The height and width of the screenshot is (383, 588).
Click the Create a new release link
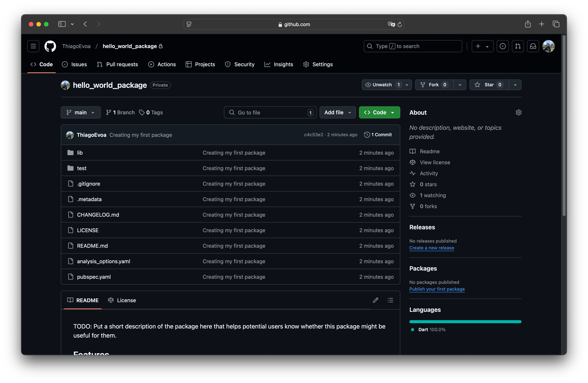(x=431, y=248)
